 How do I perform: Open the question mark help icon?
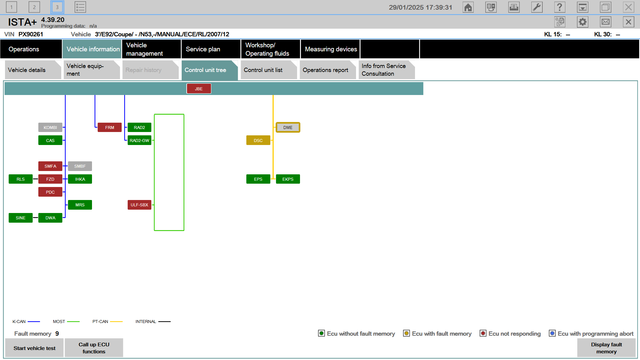pos(560,7)
